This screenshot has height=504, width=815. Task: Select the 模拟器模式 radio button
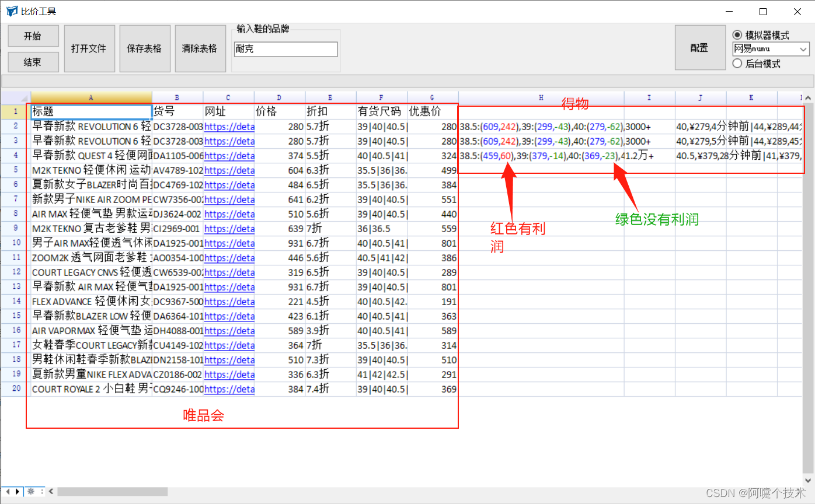click(x=737, y=35)
